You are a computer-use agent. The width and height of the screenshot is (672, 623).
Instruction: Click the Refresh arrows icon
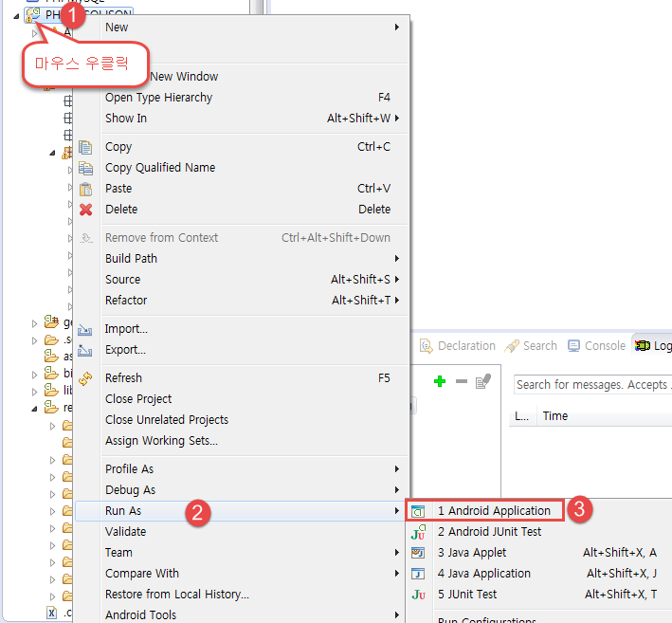pyautogui.click(x=85, y=378)
